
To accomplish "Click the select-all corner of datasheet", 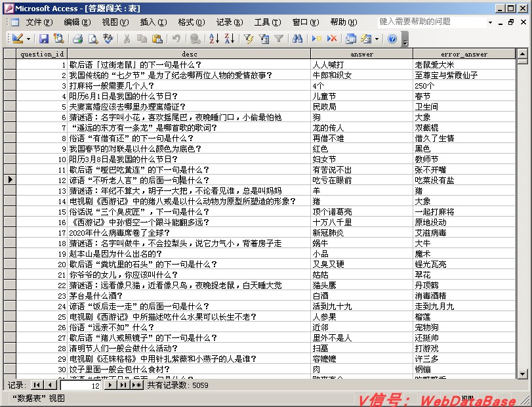I will coord(10,54).
